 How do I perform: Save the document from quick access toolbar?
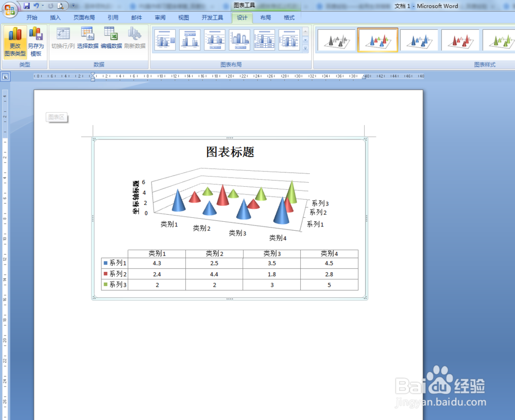point(26,6)
